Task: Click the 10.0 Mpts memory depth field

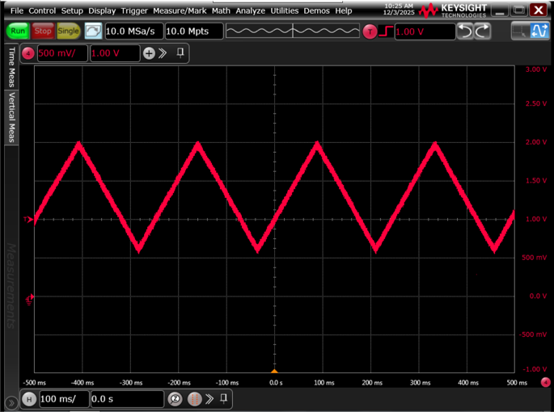Action: (x=194, y=31)
